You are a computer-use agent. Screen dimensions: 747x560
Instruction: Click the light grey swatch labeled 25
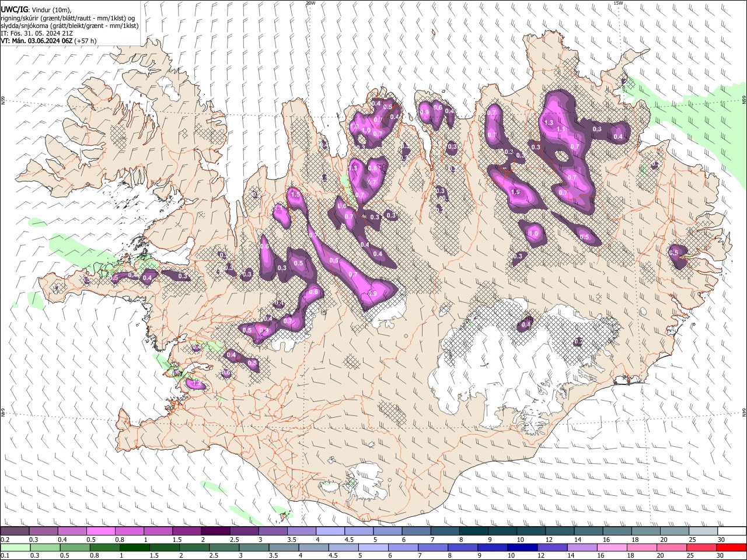coord(703,531)
